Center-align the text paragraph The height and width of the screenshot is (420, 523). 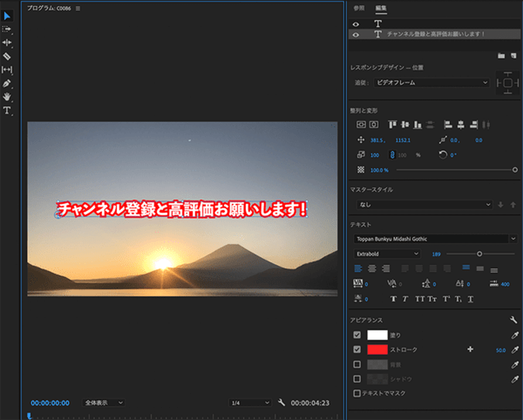pos(372,268)
